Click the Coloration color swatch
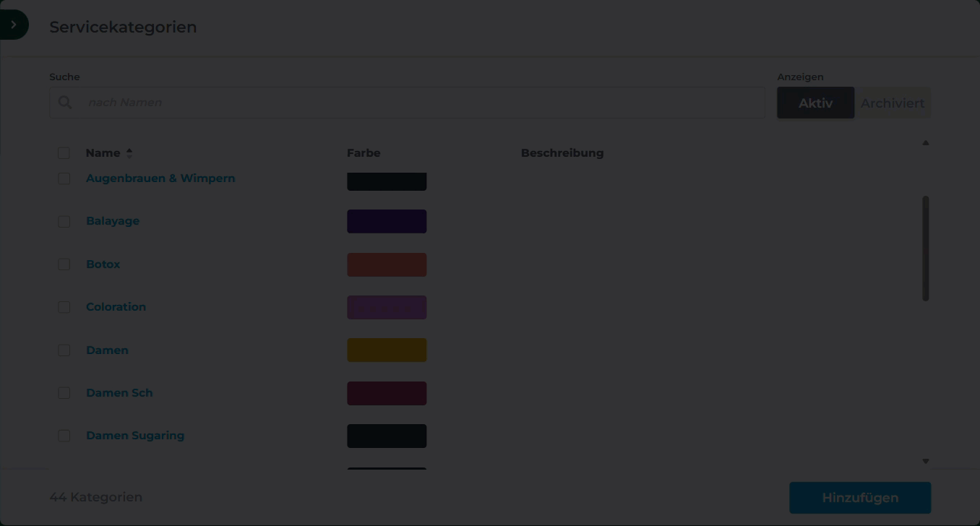 click(x=387, y=307)
